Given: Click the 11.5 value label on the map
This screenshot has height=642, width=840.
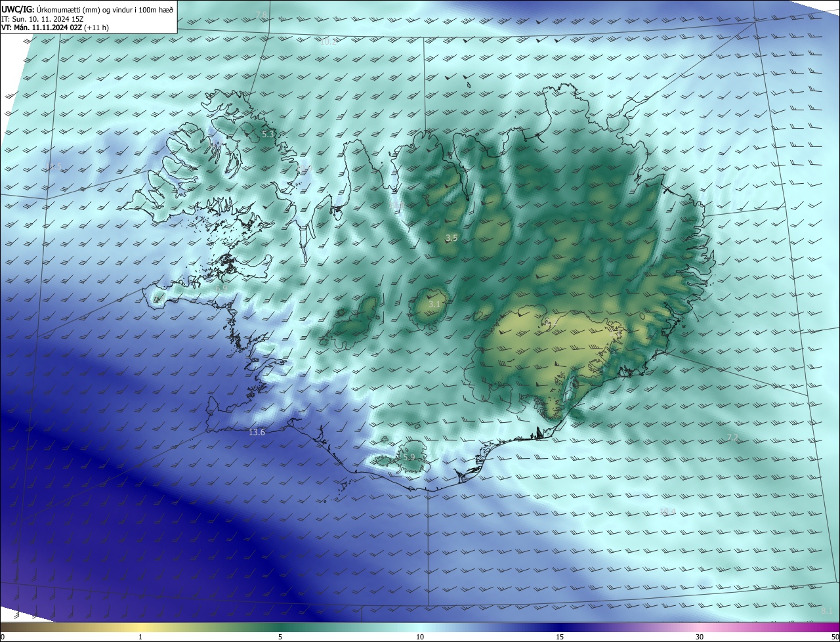Looking at the screenshot, I should [x=54, y=166].
